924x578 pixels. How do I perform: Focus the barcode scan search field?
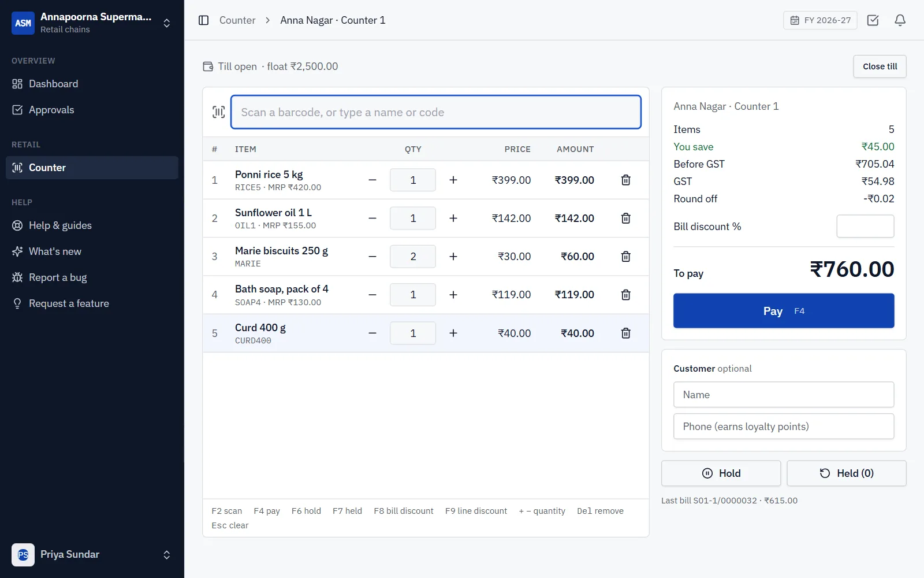(x=436, y=112)
